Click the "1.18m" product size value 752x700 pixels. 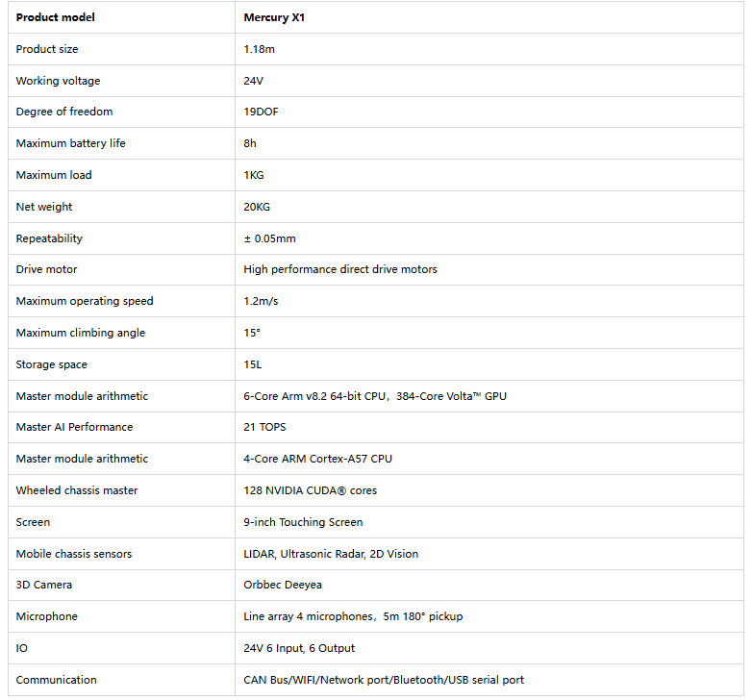[260, 49]
